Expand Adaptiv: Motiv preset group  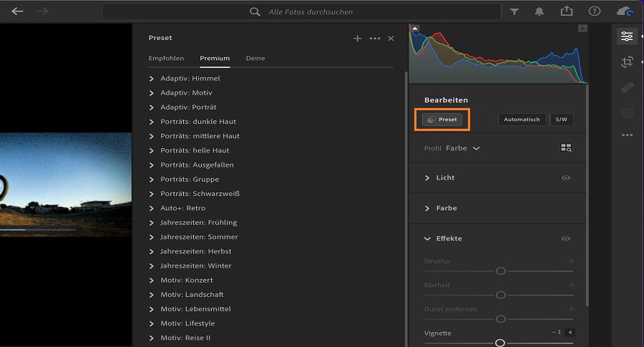tap(151, 93)
